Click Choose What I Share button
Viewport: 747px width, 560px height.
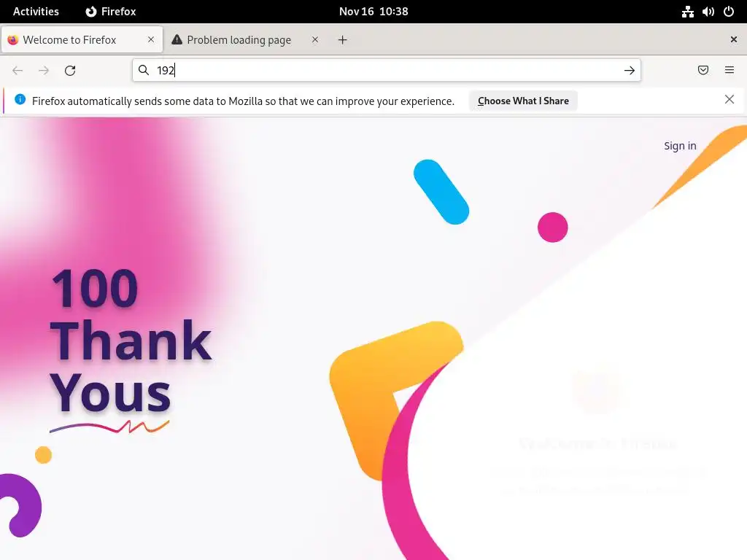pyautogui.click(x=523, y=101)
